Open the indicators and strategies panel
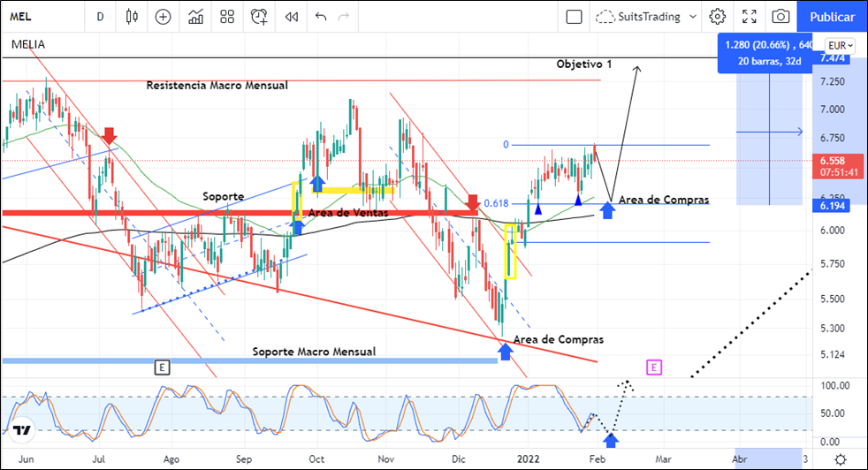 tap(196, 16)
